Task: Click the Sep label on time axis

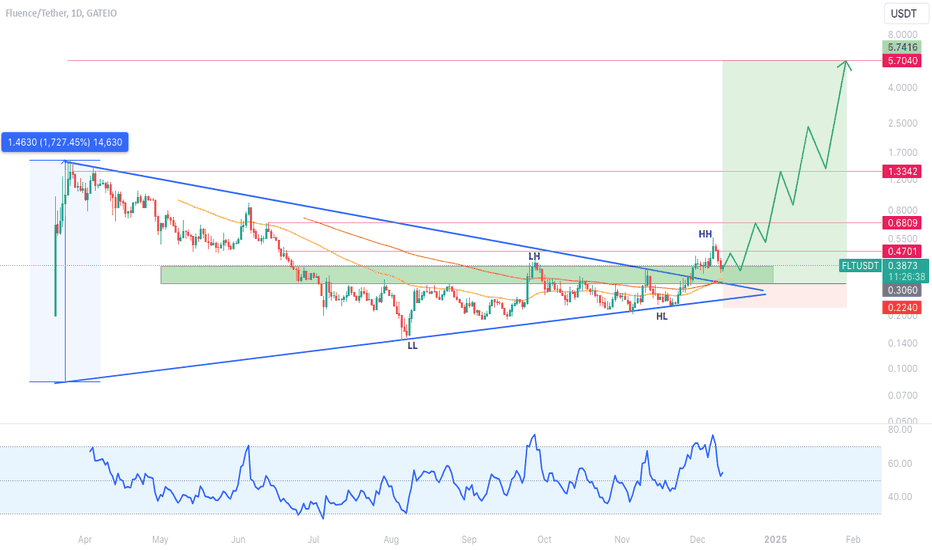Action: 469,540
